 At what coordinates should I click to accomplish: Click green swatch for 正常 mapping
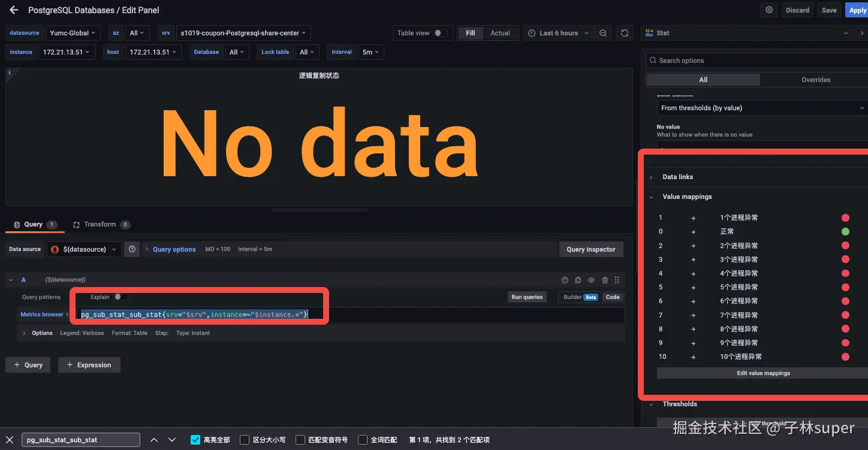845,231
